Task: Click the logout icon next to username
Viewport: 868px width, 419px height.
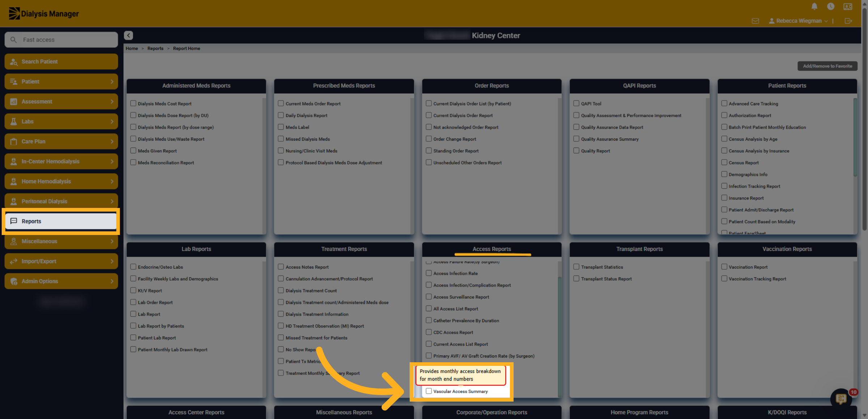Action: point(848,21)
